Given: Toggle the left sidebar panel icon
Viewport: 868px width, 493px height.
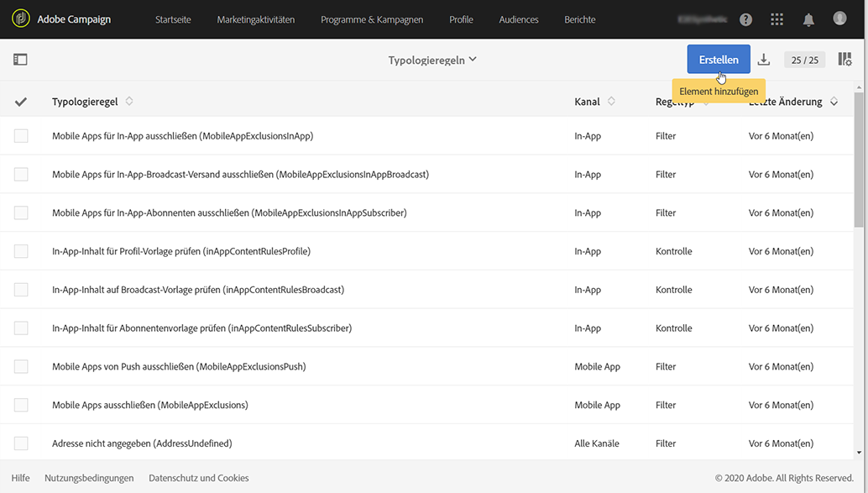Looking at the screenshot, I should click(x=20, y=60).
